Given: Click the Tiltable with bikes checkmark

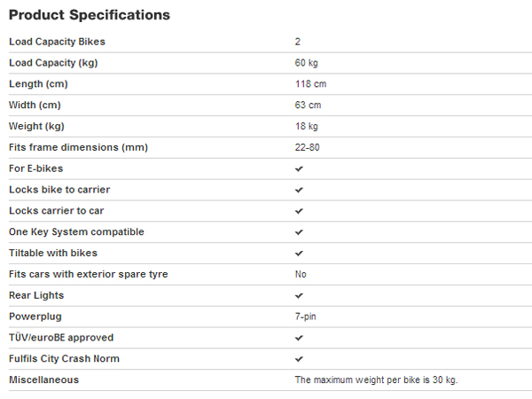Looking at the screenshot, I should 299,253.
